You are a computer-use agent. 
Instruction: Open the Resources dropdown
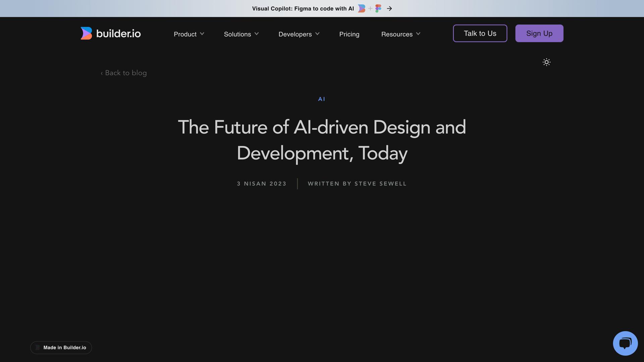coord(400,34)
